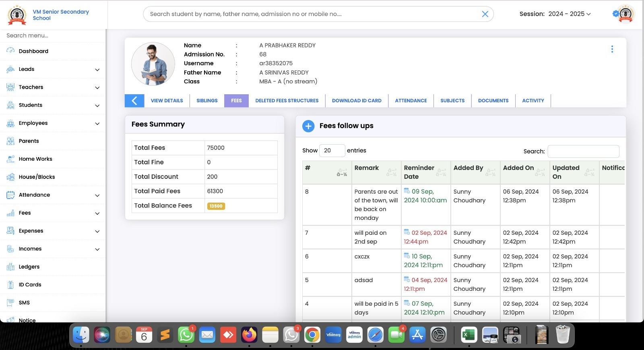644x350 pixels.
Task: Click the Dashboard icon in sidebar
Action: [10, 51]
